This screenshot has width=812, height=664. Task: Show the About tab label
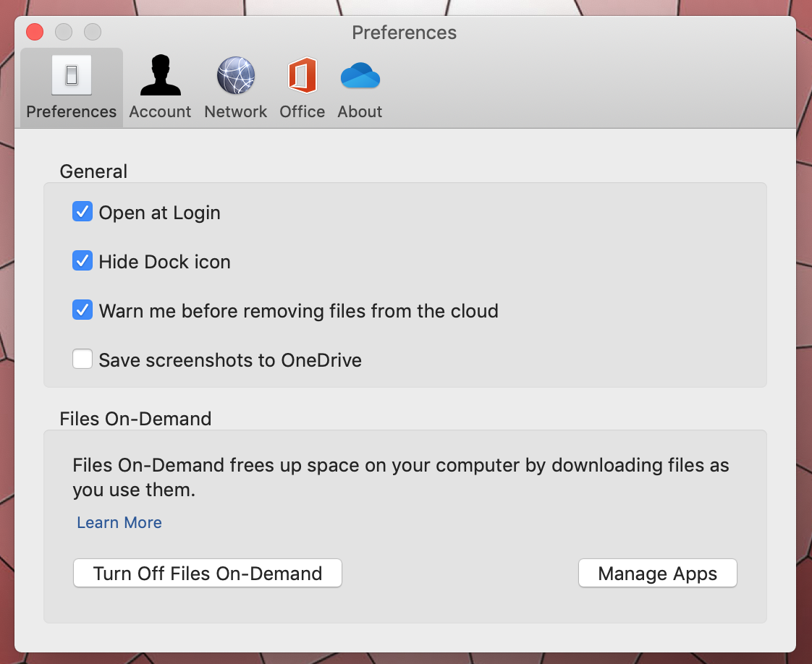coord(360,112)
